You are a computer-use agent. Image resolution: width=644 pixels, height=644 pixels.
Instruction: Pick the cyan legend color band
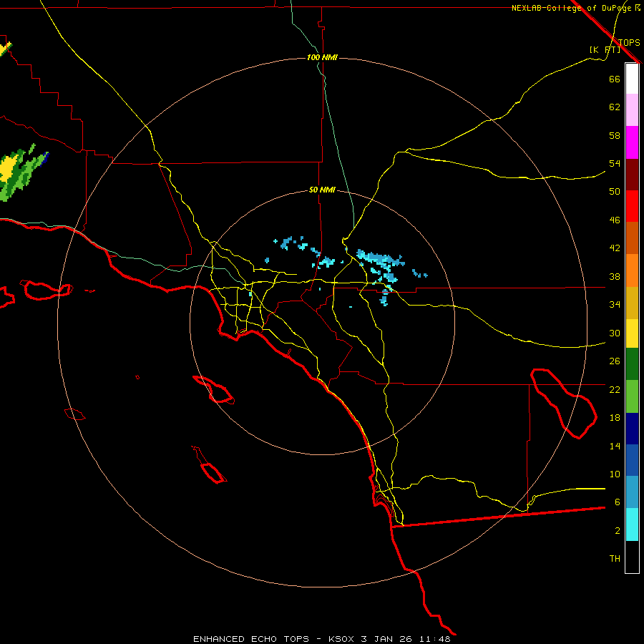(632, 525)
